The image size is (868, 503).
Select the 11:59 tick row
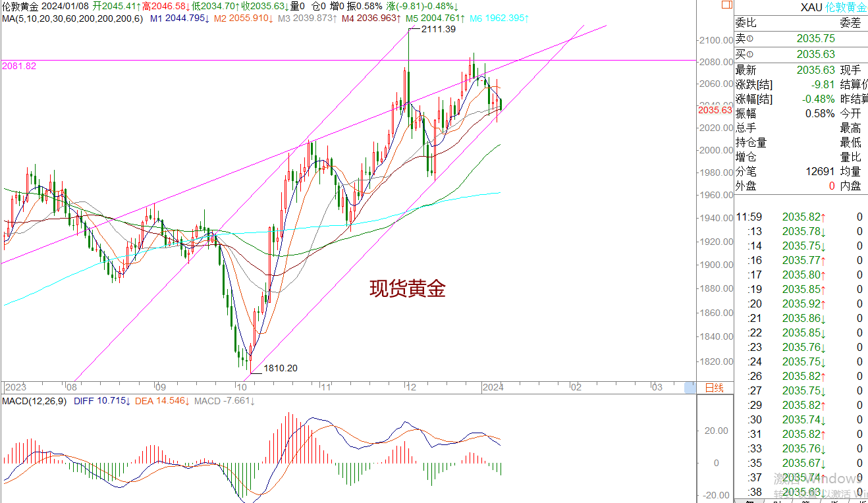click(x=800, y=217)
